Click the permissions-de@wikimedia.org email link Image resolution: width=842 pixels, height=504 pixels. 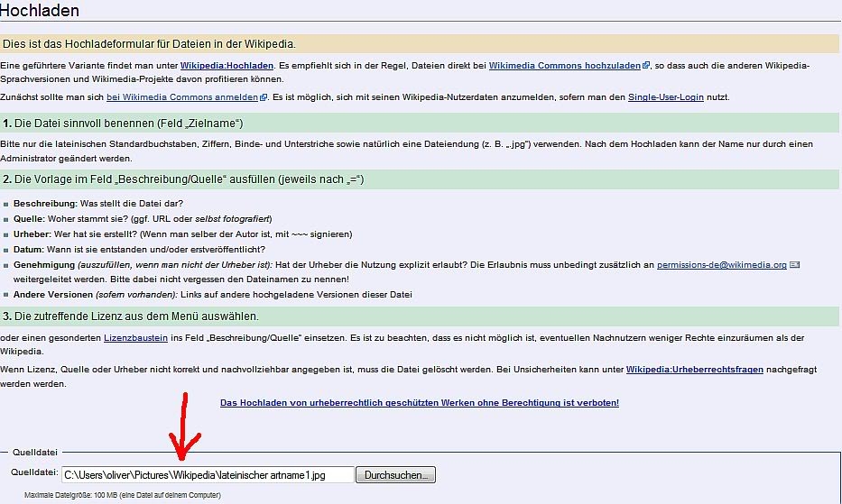(x=721, y=265)
